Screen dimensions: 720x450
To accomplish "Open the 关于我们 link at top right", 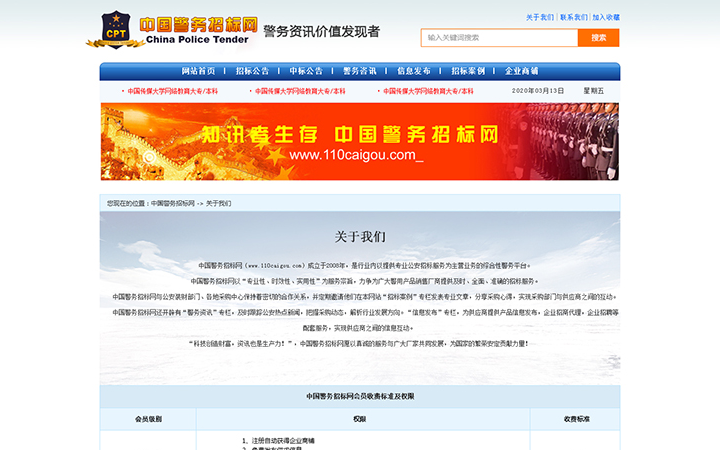I will tap(540, 17).
